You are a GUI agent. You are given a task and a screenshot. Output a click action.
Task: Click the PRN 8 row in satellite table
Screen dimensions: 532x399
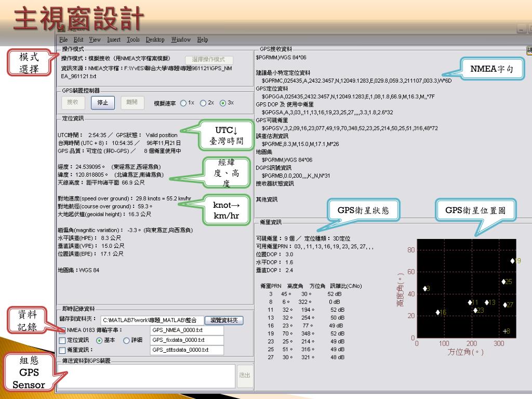(304, 302)
